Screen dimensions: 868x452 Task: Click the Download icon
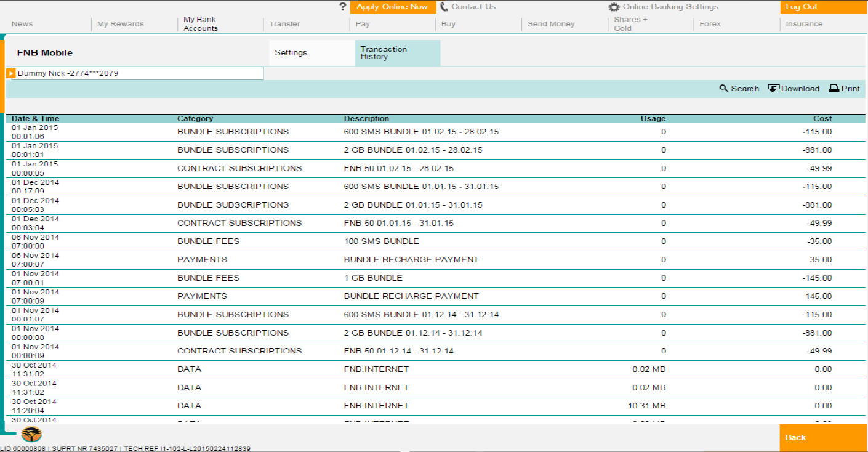click(773, 89)
